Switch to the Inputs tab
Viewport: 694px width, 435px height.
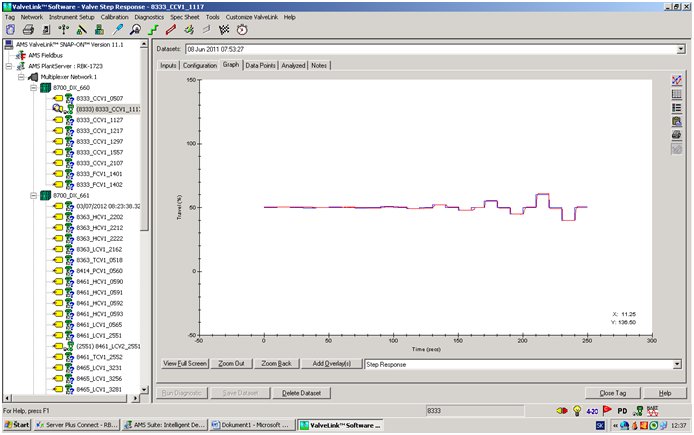(168, 65)
